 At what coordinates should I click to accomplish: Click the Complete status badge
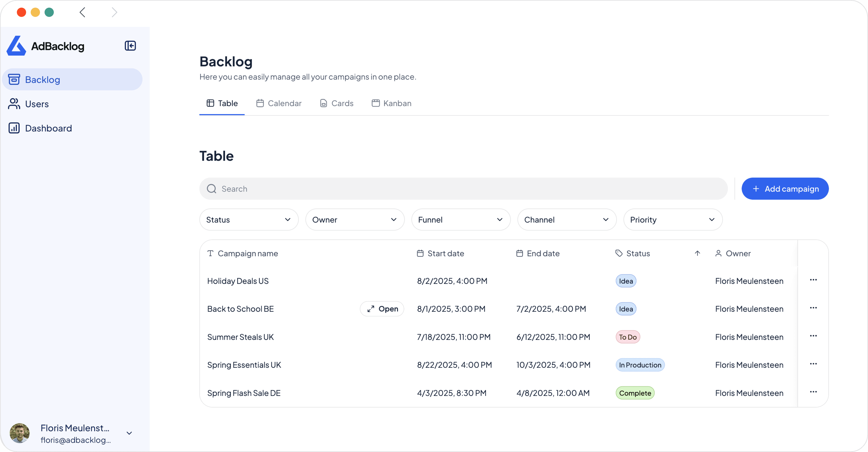click(635, 393)
